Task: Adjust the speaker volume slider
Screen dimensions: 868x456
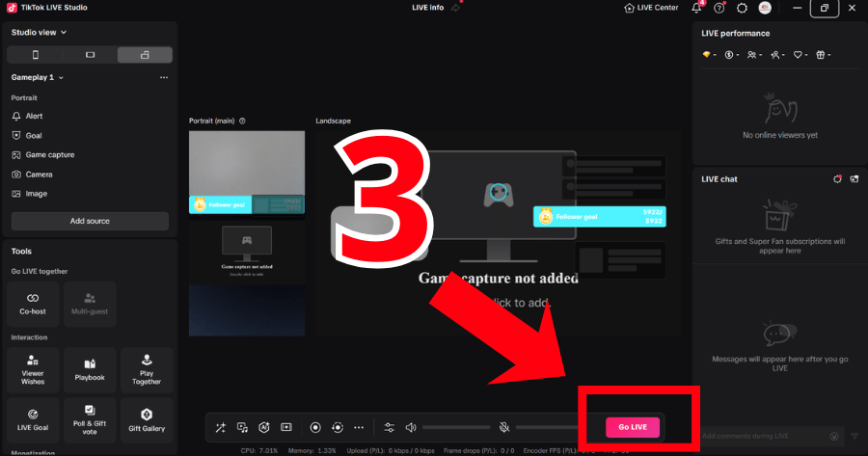Action: [456, 427]
